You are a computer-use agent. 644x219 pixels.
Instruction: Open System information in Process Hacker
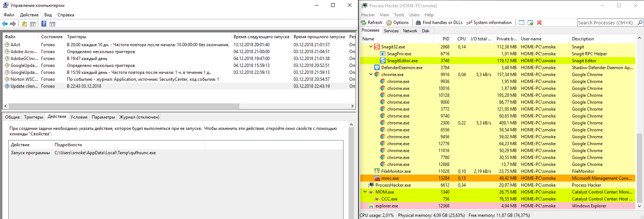coord(489,23)
